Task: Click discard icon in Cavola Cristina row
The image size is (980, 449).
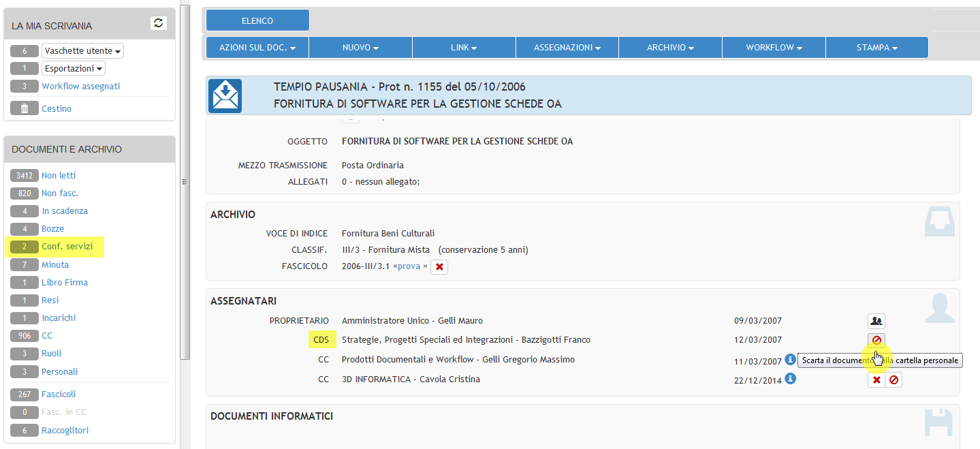Action: [894, 380]
